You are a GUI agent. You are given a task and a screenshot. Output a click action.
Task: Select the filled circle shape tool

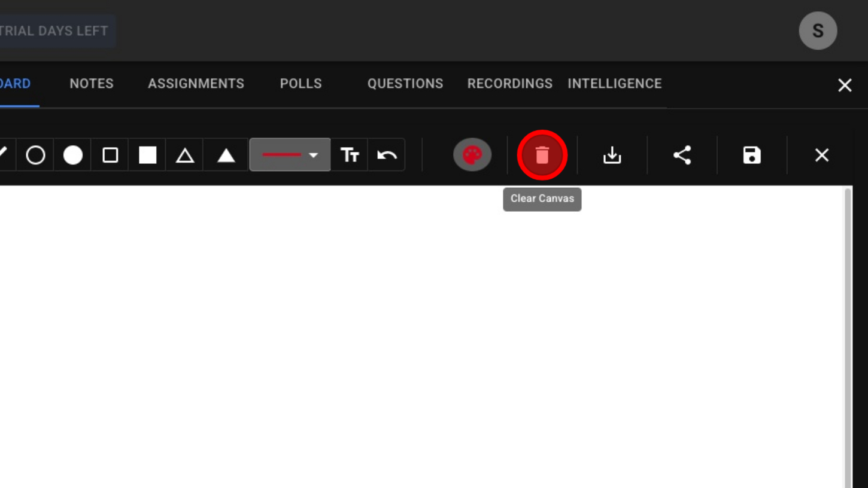coord(73,155)
